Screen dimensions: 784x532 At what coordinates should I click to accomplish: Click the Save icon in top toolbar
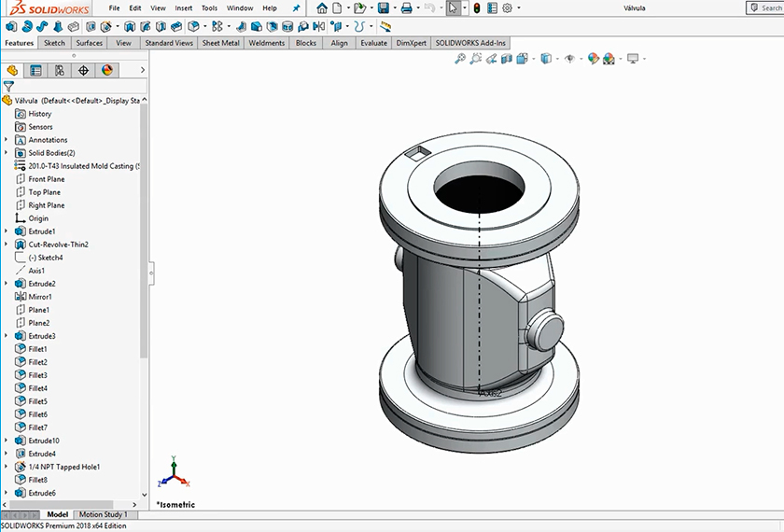[381, 8]
